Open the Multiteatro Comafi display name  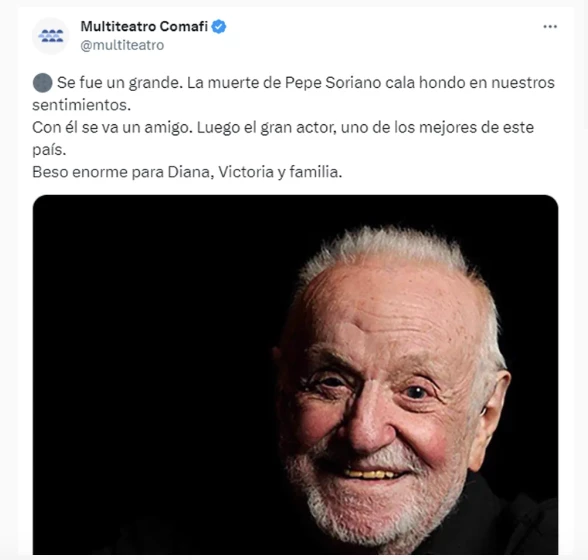(144, 27)
